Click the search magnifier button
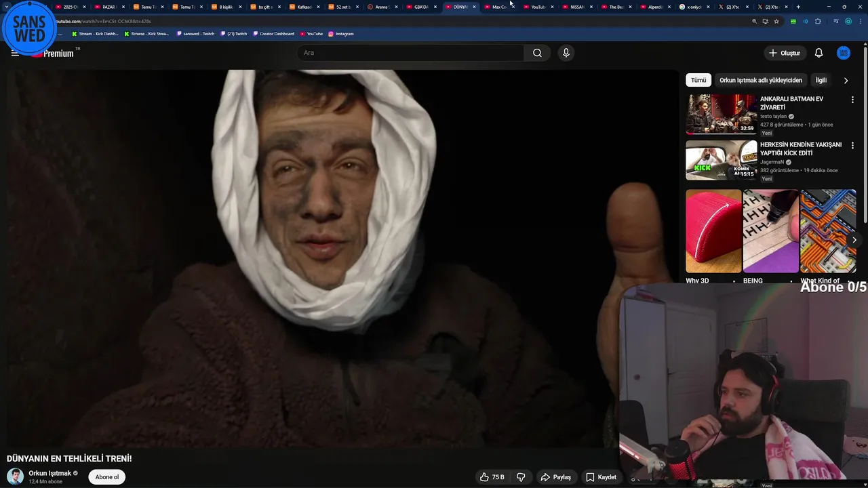 [537, 53]
